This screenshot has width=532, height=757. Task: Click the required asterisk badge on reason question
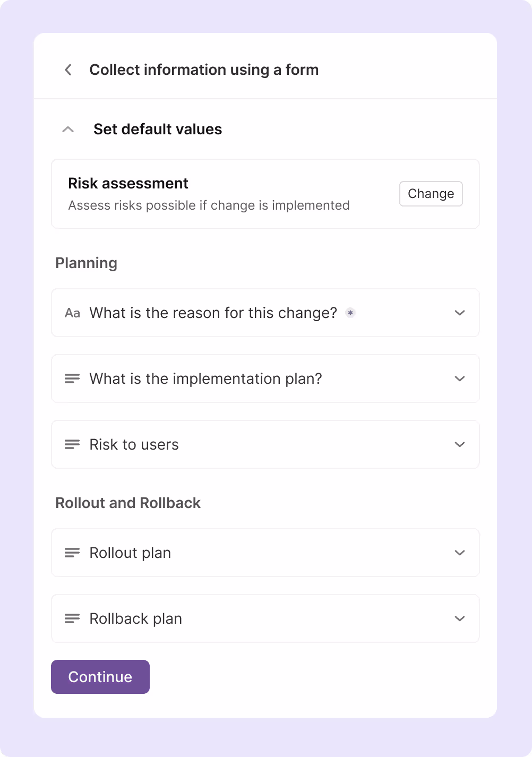[350, 313]
